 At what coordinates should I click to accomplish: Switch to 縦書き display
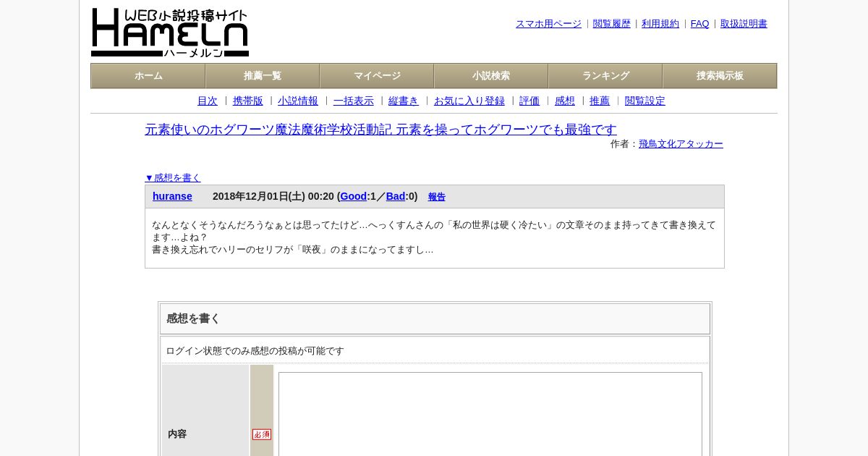404,101
